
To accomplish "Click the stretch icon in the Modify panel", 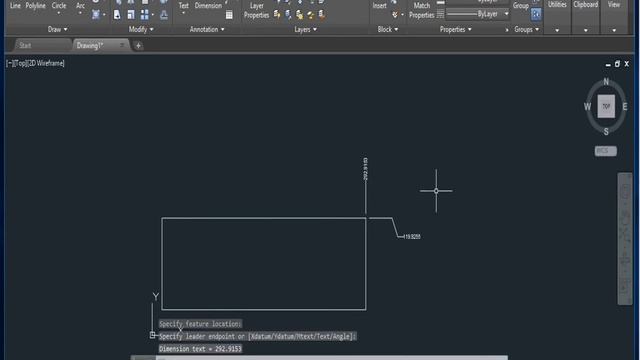I will (x=117, y=15).
